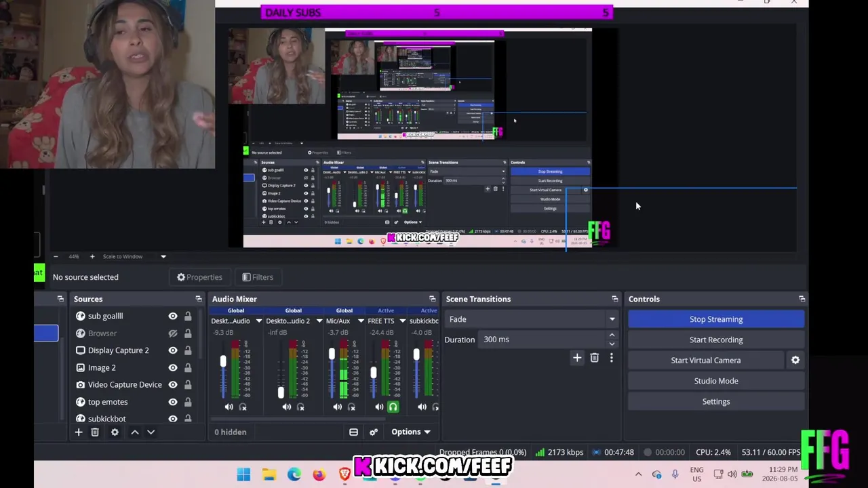Viewport: 868px width, 488px height.
Task: Zoom in preview with plus icon
Action: click(x=92, y=256)
